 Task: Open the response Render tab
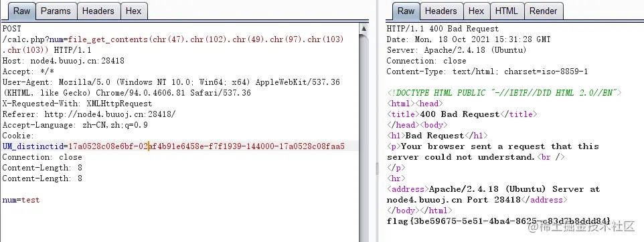pyautogui.click(x=544, y=11)
